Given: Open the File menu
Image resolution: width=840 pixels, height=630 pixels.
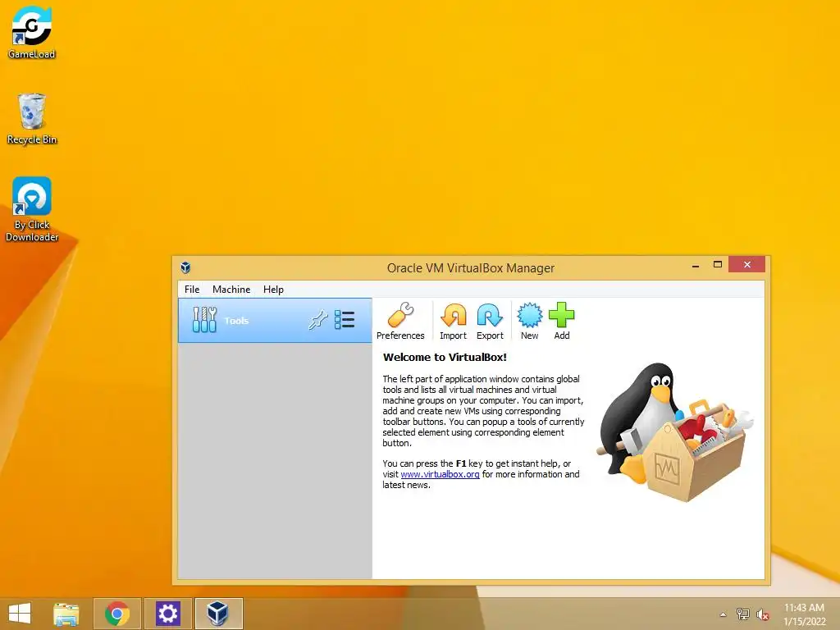Looking at the screenshot, I should (192, 290).
